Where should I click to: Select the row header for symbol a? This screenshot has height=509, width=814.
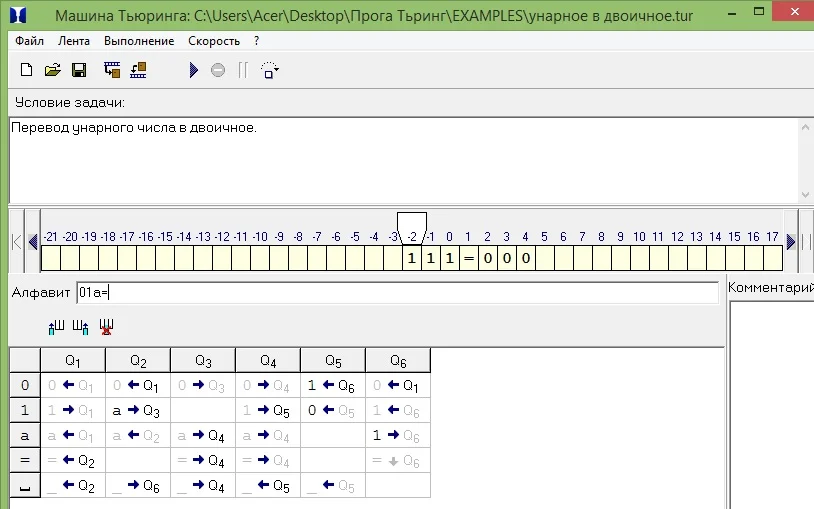25,435
